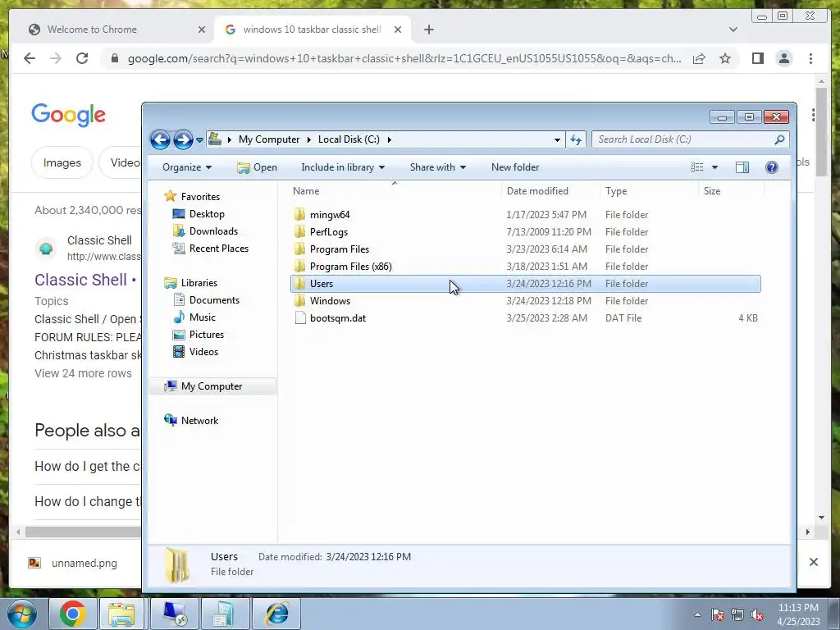This screenshot has width=840, height=630.
Task: Go back in Explorer window
Action: point(160,139)
